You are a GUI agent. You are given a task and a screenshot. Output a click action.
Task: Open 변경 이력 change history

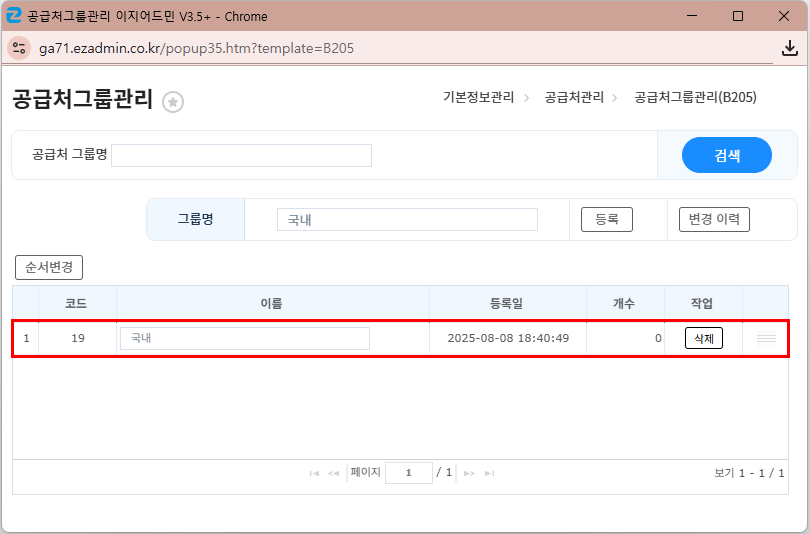point(714,219)
